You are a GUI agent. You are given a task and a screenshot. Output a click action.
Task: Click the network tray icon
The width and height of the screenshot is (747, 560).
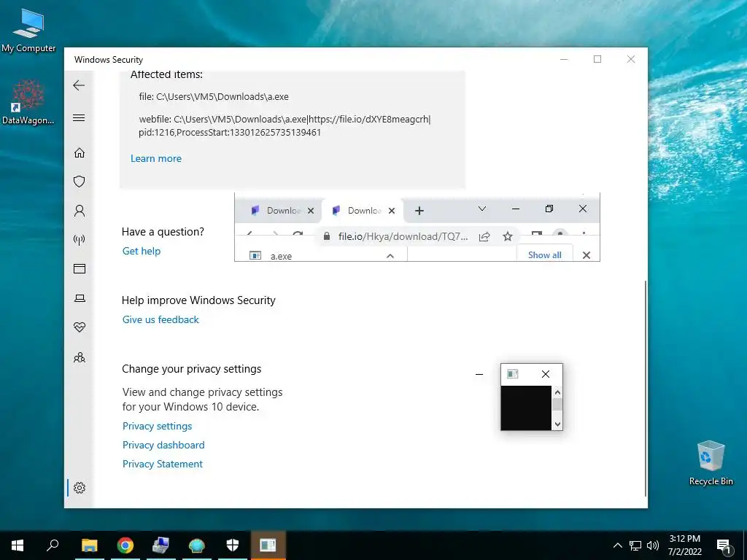[x=635, y=545]
